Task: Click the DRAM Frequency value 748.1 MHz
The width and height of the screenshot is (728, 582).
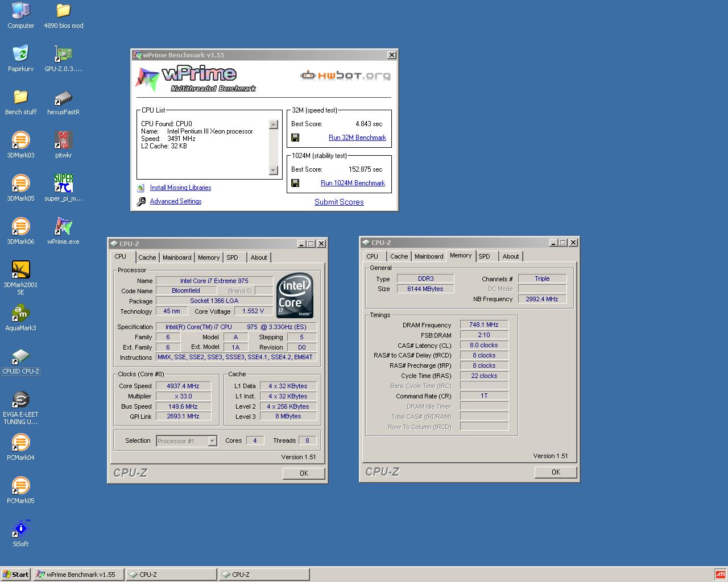Action: click(484, 325)
